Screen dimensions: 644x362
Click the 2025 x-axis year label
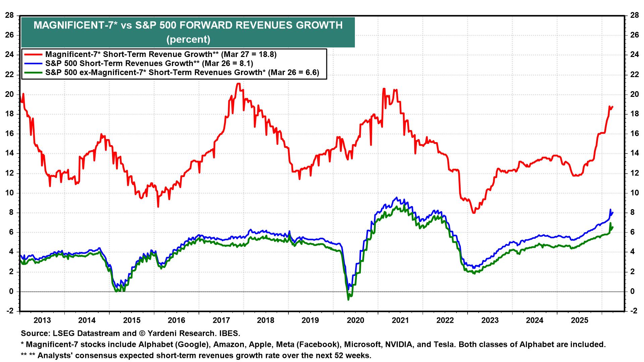point(580,320)
